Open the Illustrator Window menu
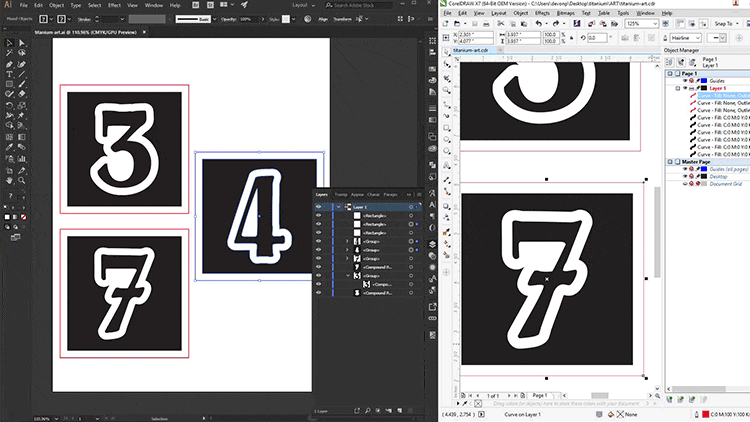Image resolution: width=750 pixels, height=422 pixels. [154, 5]
